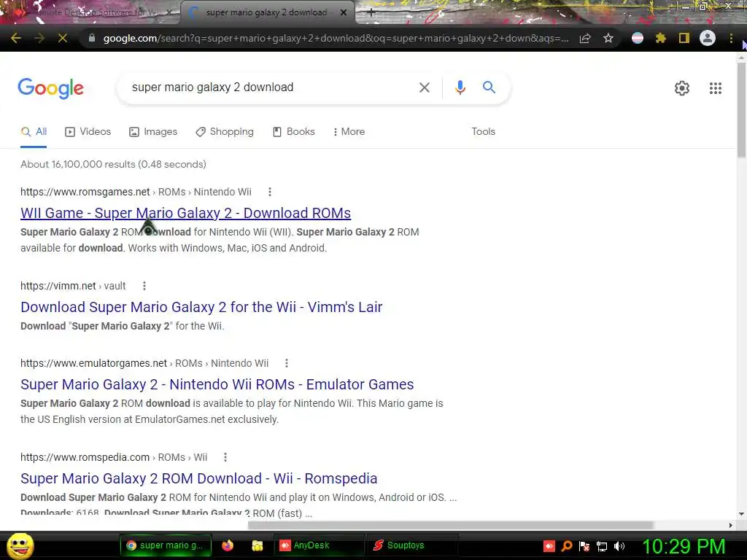Open the Extensions puzzle-piece menu
Screen dimensions: 747x560
point(660,38)
